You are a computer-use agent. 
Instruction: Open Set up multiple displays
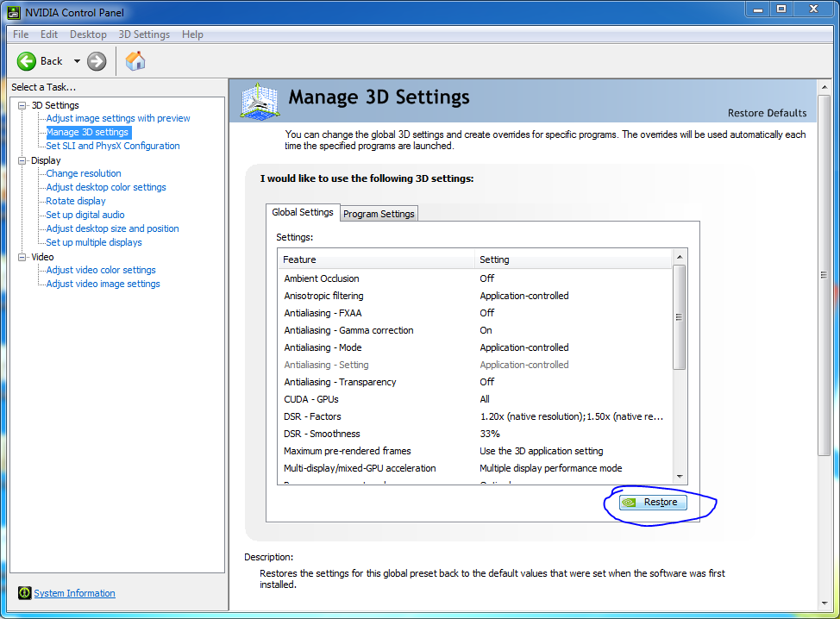tap(94, 242)
